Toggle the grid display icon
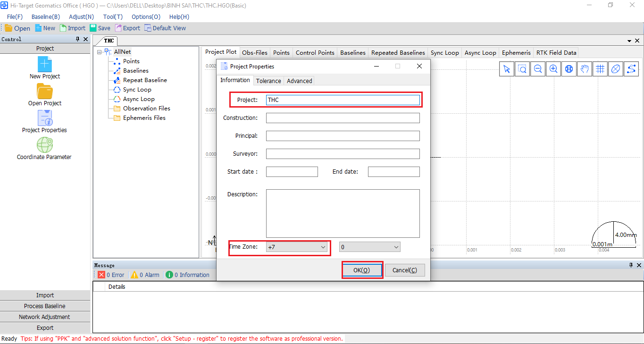This screenshot has height=344, width=644. [x=600, y=69]
